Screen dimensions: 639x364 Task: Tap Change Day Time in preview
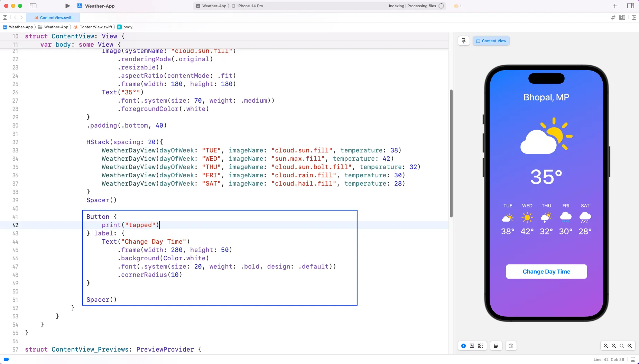click(546, 271)
